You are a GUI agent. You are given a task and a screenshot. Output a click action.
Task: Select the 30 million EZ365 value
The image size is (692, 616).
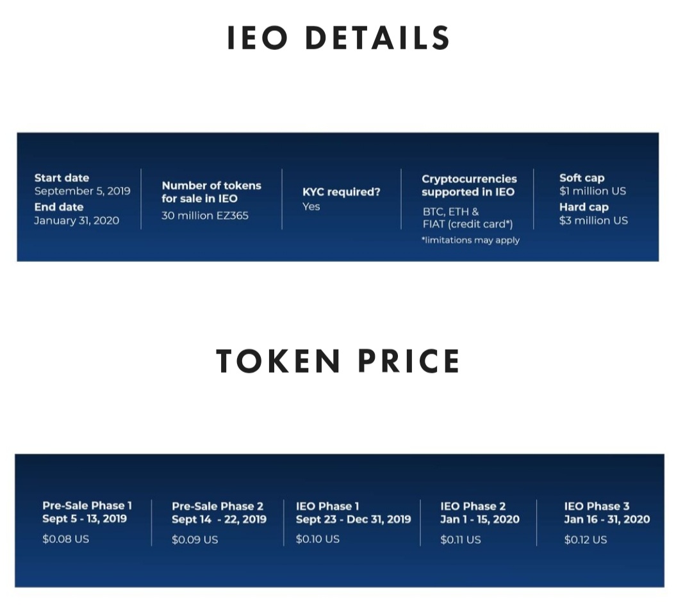click(205, 216)
